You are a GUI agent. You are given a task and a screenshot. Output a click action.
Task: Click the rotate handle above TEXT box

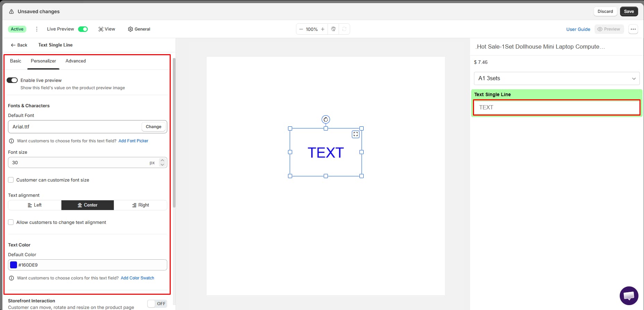[x=326, y=119]
